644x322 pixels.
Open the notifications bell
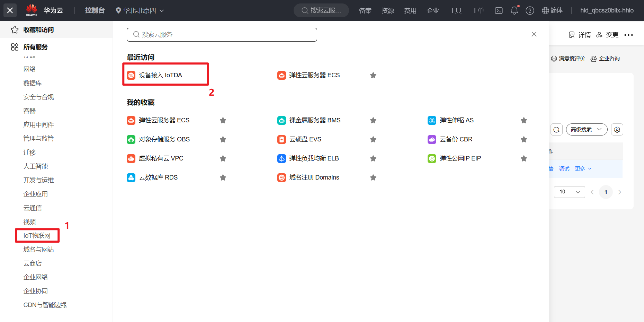click(x=515, y=10)
